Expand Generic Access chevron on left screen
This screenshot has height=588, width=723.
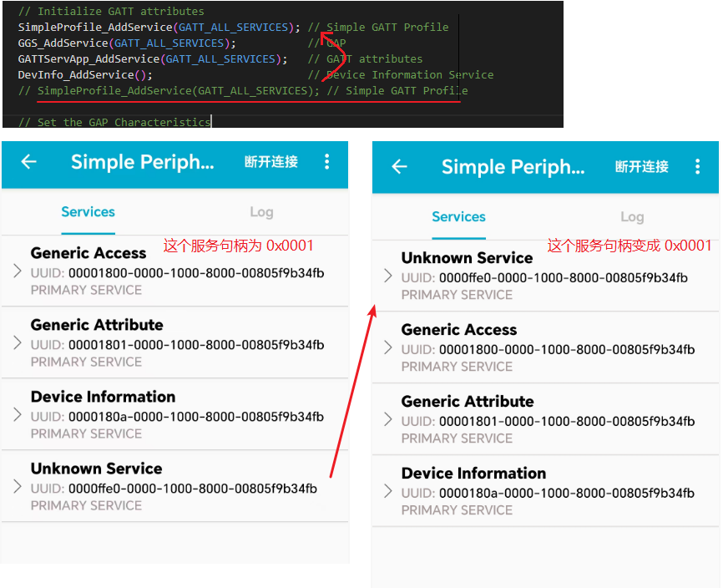coord(18,271)
